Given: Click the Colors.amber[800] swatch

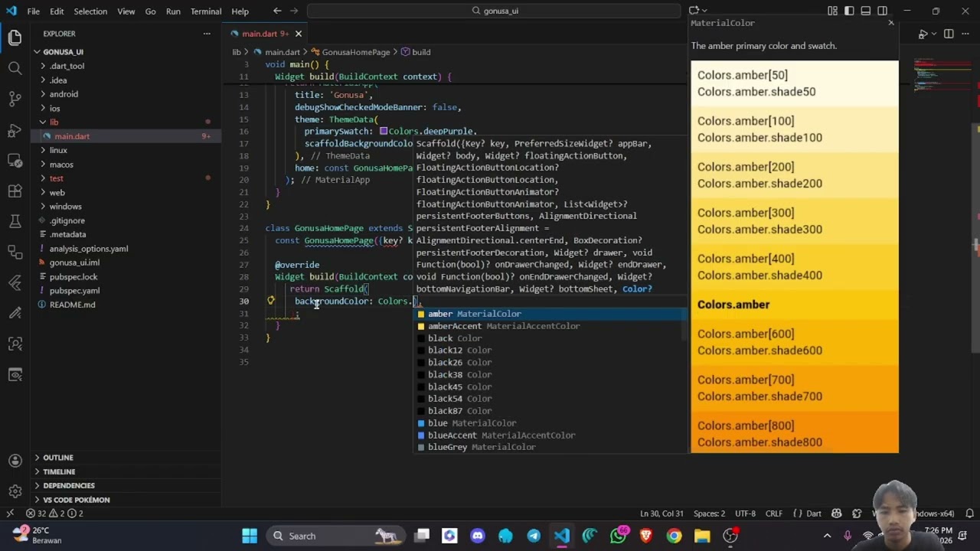Looking at the screenshot, I should pos(795,434).
